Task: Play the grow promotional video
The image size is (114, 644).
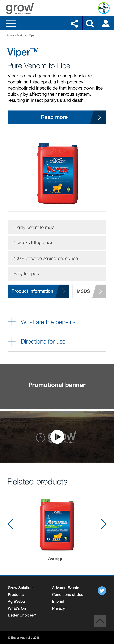Action: (57, 437)
